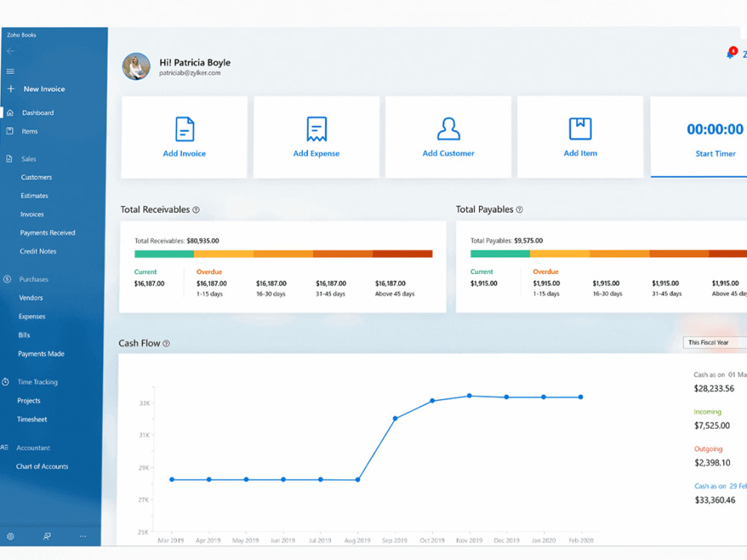Click the Add Item box icon
747x560 pixels.
(x=580, y=128)
